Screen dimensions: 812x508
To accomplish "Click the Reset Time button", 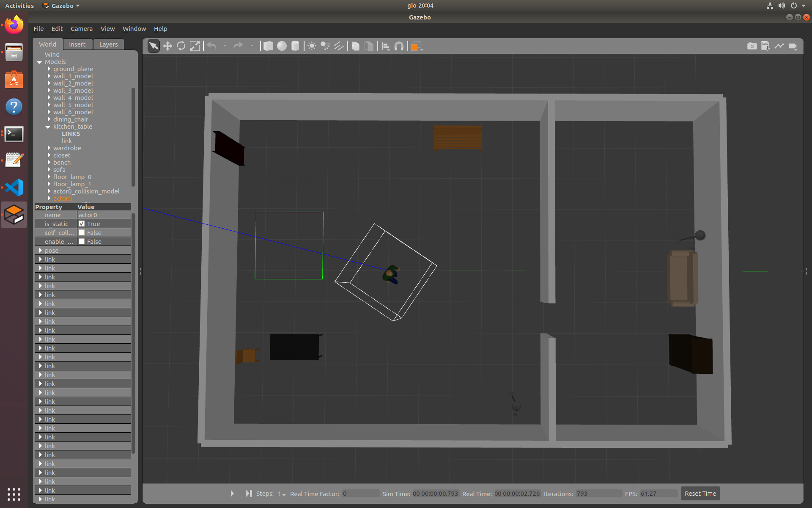I will (x=700, y=494).
